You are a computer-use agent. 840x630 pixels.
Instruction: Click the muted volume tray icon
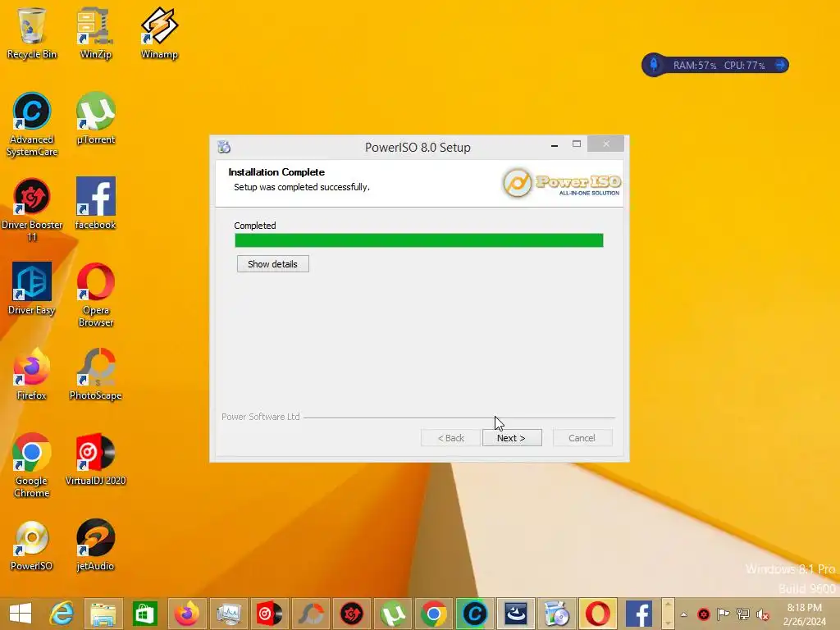762,614
